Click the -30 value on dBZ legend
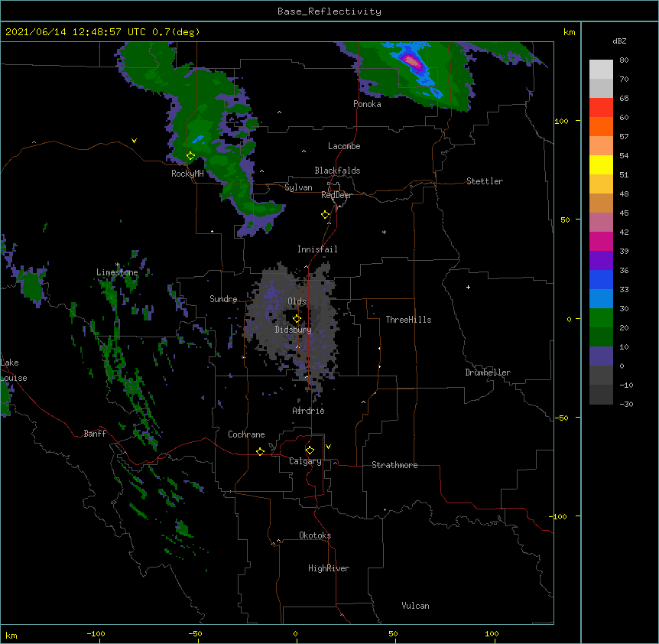Viewport: 659px width, 644px height. pos(626,405)
